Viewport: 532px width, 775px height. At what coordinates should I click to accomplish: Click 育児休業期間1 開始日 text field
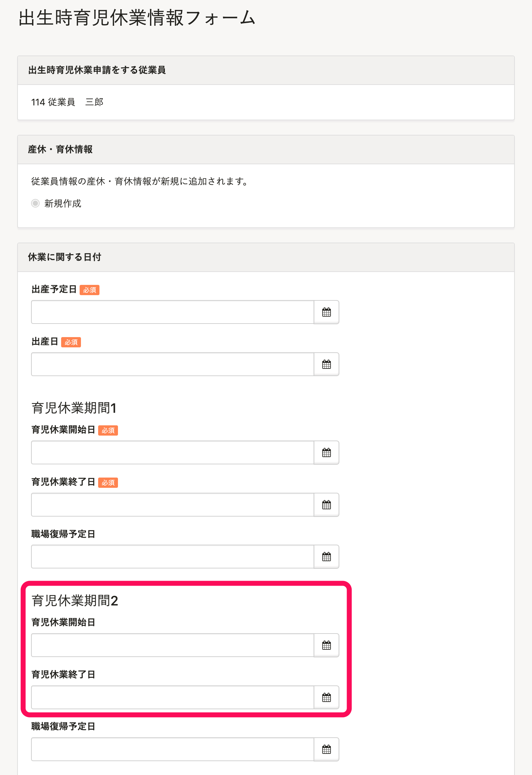(172, 452)
